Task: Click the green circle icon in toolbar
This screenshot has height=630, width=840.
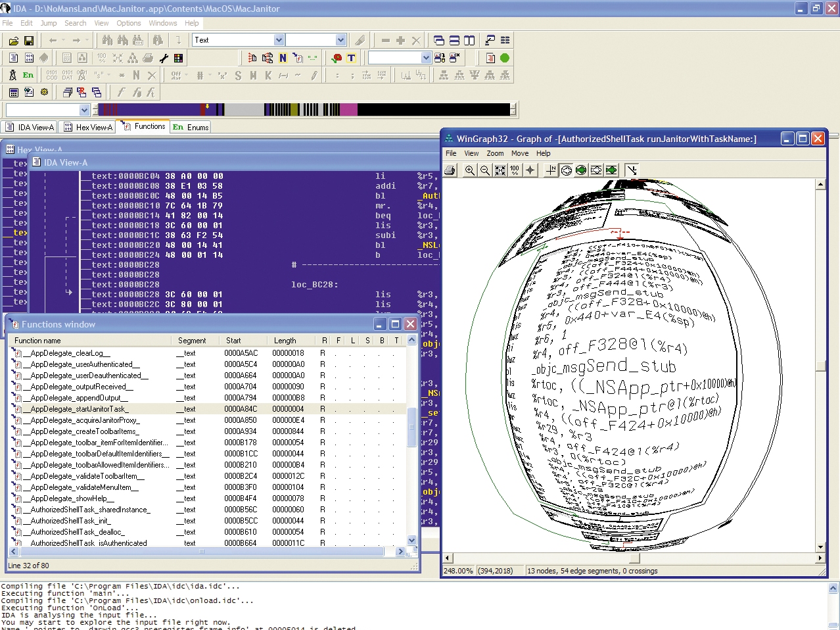Action: tap(505, 58)
